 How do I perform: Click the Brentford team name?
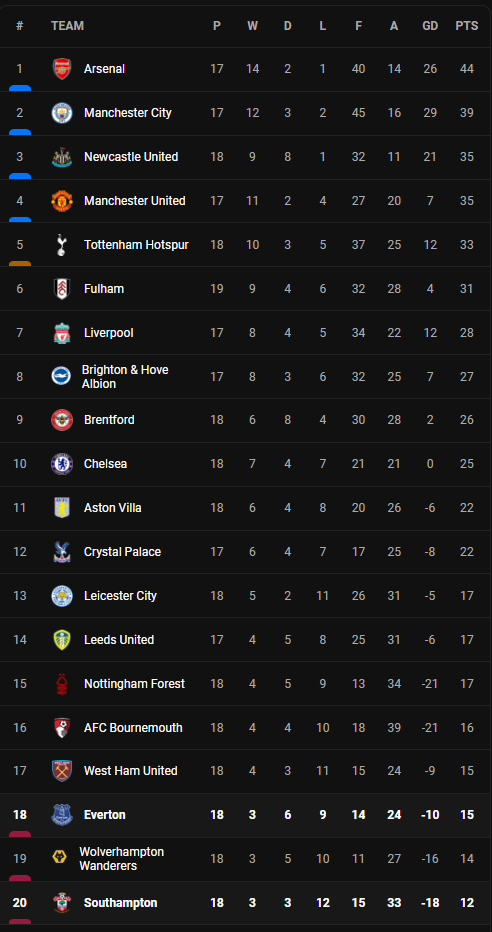click(x=109, y=420)
